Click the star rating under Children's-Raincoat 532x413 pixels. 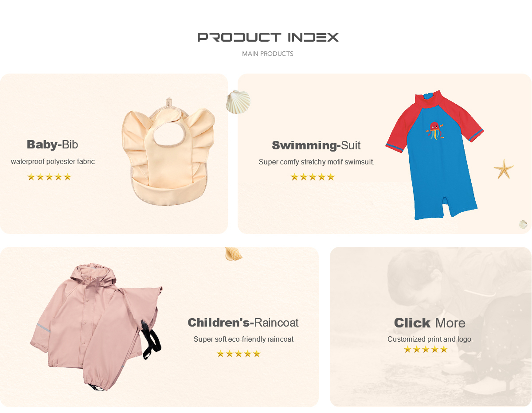239,354
